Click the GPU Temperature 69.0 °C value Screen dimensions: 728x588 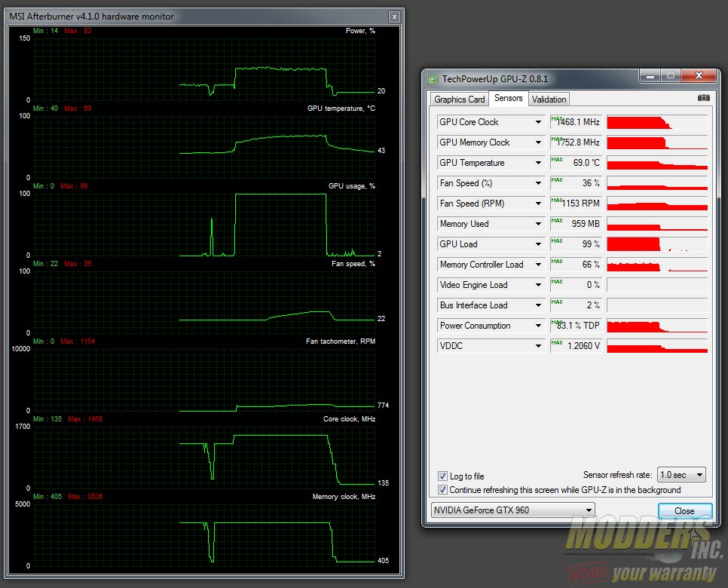pyautogui.click(x=577, y=163)
